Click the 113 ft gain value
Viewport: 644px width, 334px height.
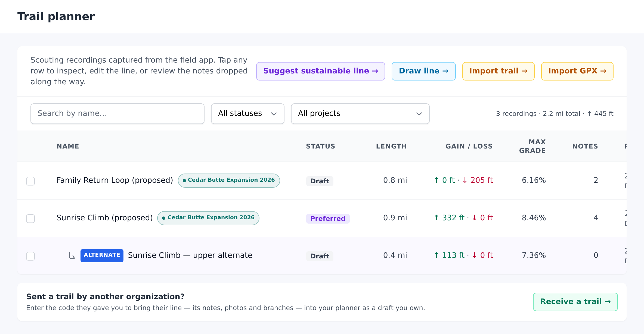(449, 255)
